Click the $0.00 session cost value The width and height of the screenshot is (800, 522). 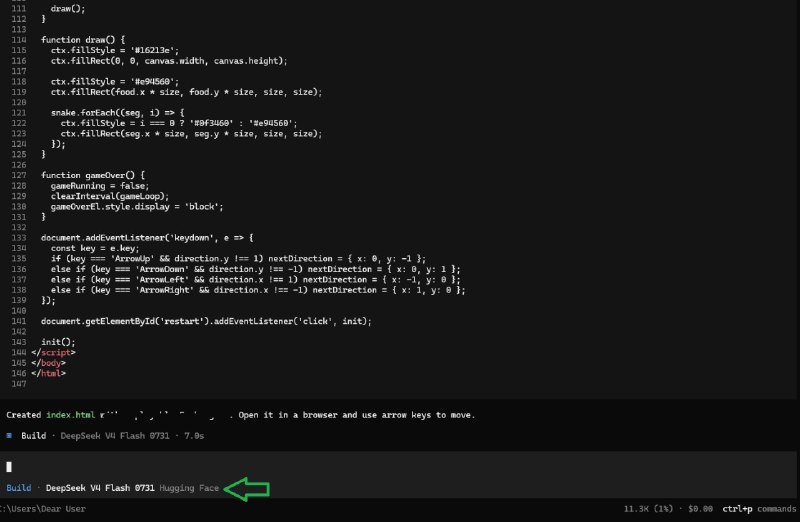click(x=700, y=509)
